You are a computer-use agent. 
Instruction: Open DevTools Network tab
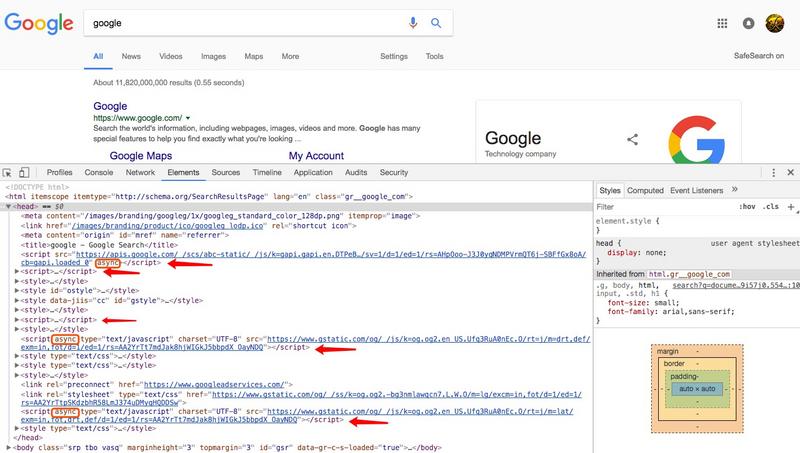140,172
